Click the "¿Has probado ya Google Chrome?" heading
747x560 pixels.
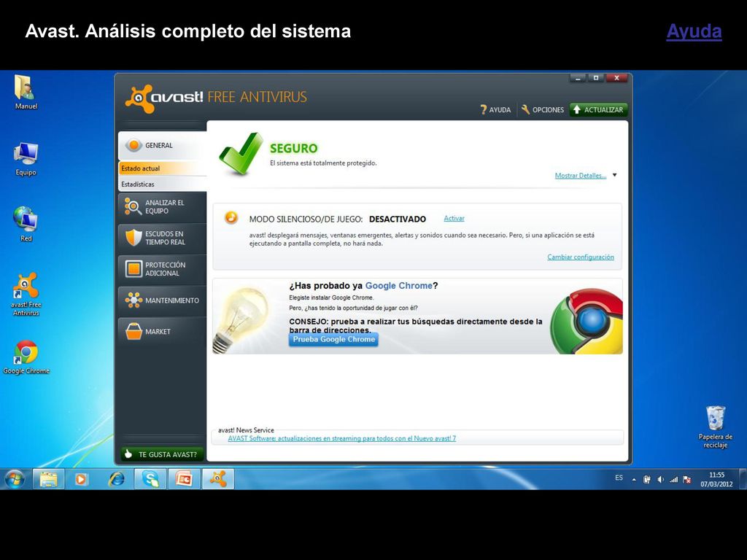point(363,286)
